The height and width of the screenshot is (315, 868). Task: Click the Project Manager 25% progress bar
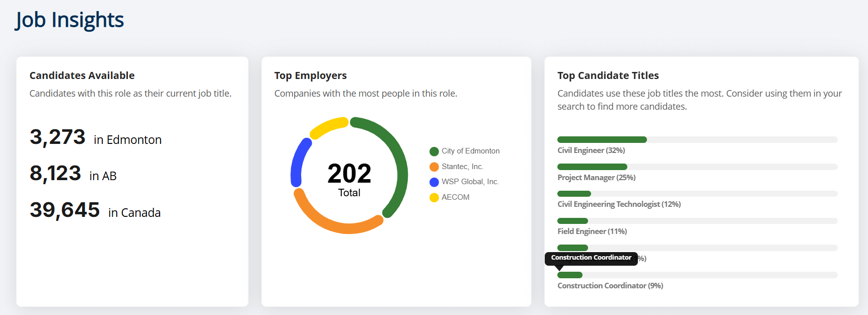(x=592, y=167)
